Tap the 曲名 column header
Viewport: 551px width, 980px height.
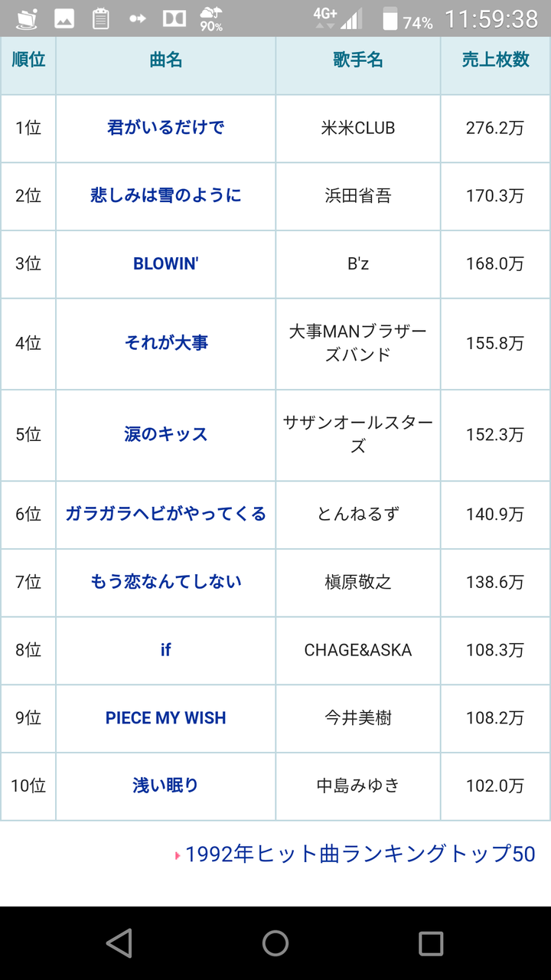click(x=166, y=60)
